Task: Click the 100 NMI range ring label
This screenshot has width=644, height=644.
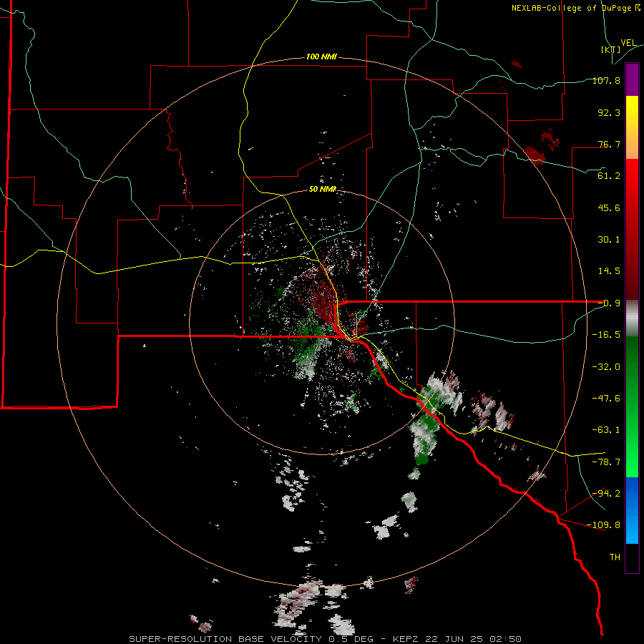Action: point(321,57)
